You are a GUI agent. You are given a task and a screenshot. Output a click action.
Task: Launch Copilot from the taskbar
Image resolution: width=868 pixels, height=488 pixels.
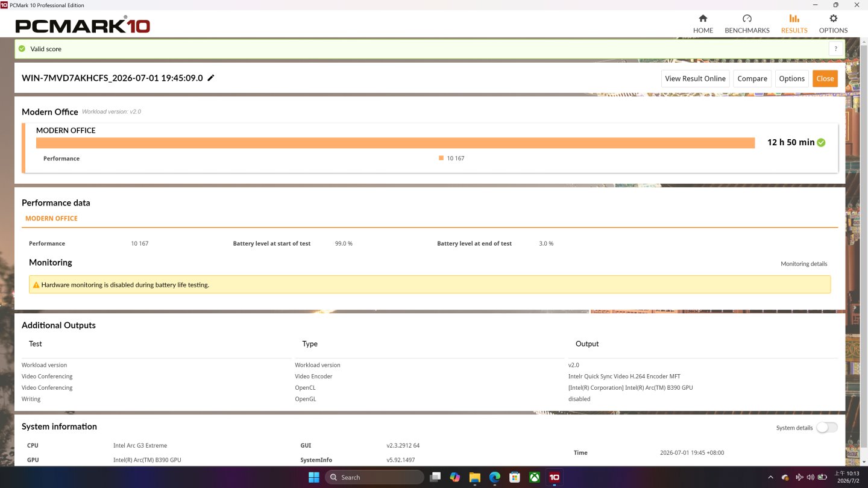point(455,477)
